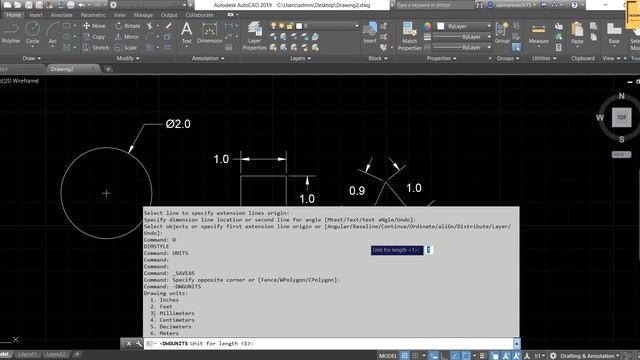Toggle auto-scale annotation in status bar

click(516, 356)
